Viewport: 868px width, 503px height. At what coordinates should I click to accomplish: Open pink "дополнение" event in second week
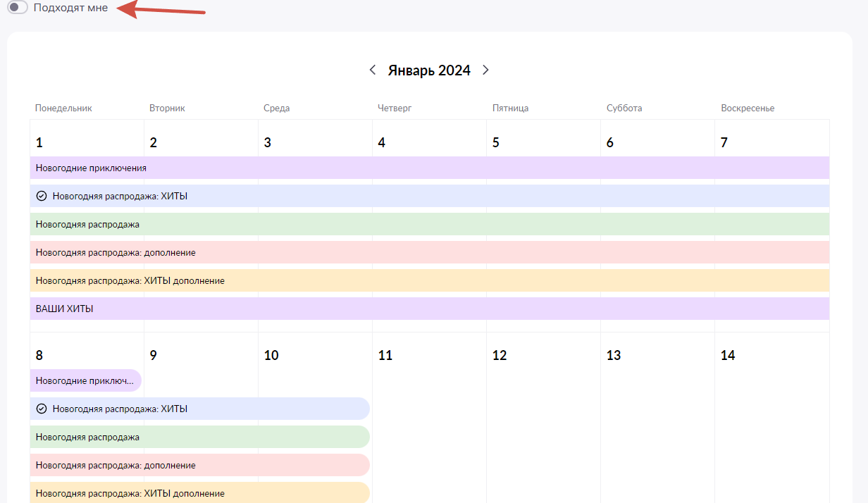tap(199, 465)
